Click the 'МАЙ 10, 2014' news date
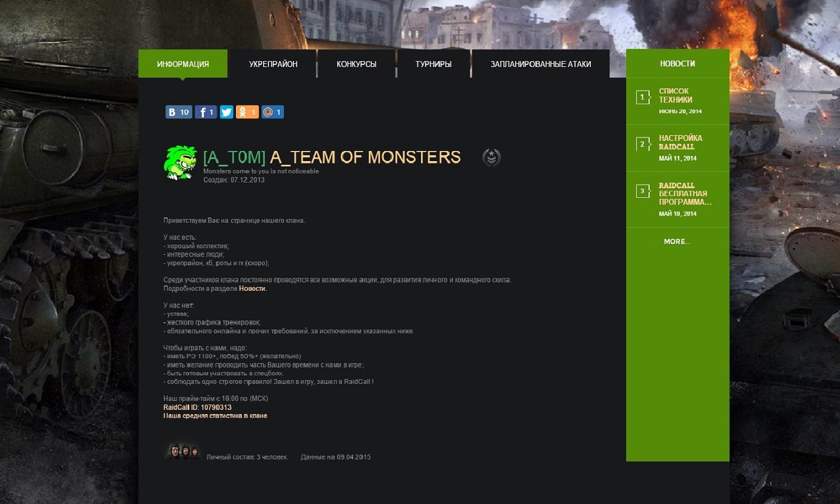 [678, 214]
